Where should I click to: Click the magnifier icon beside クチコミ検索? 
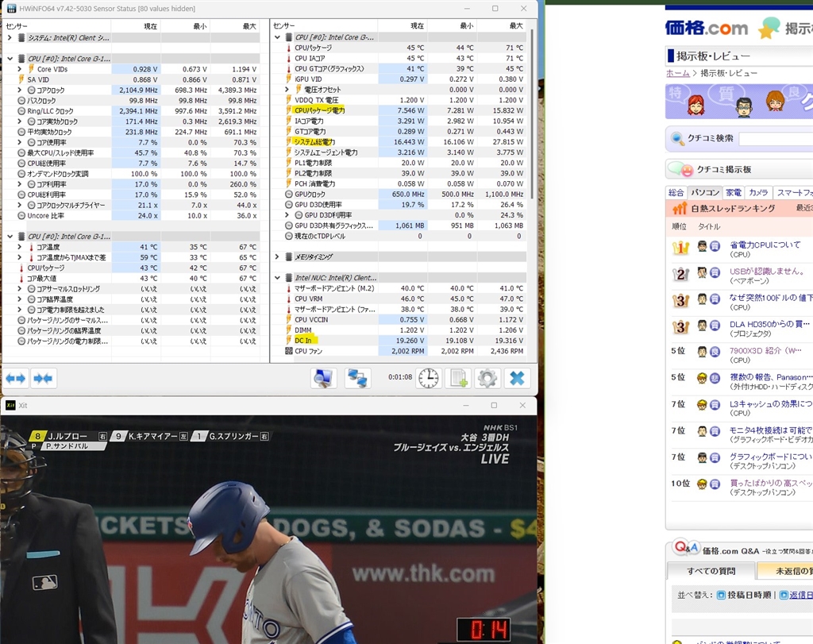click(677, 138)
